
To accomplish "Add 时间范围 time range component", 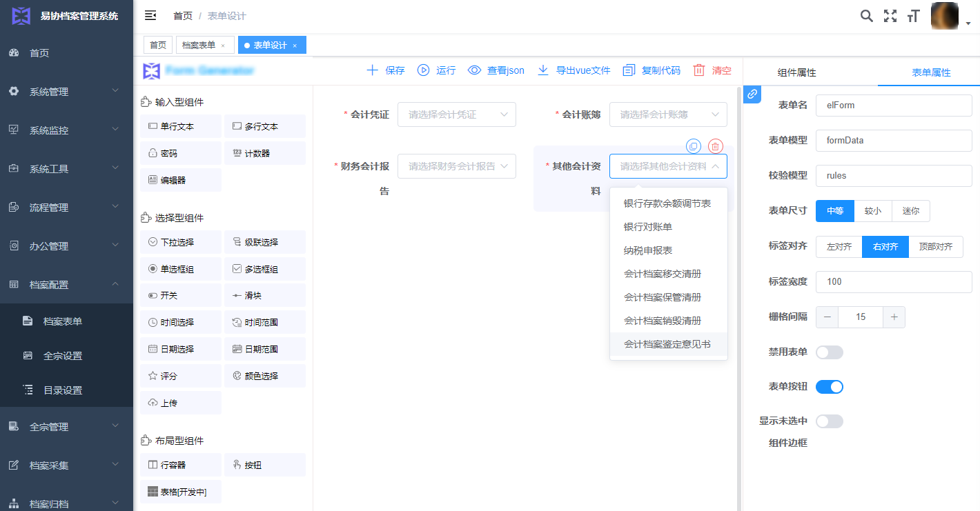I will click(265, 322).
